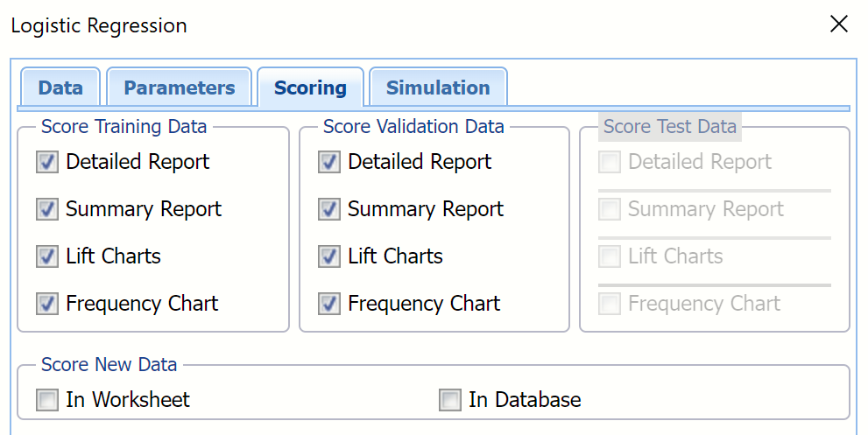Toggle Frequency Chart under Score Validation Data

point(329,304)
